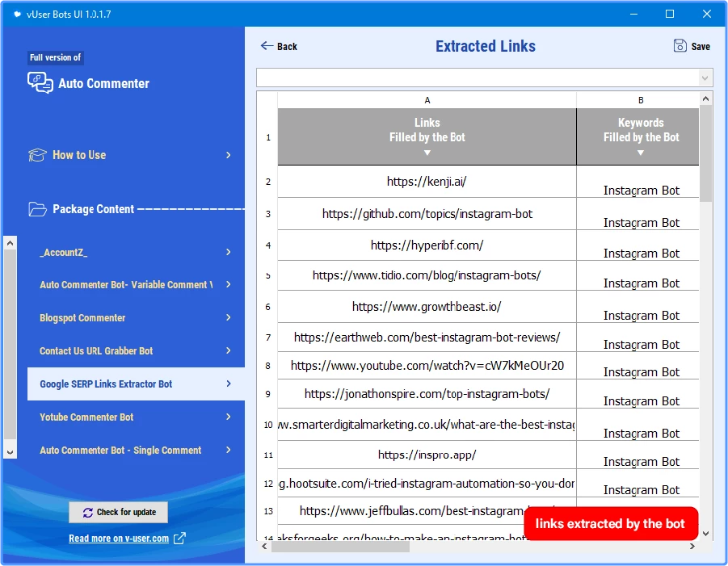Image resolution: width=728 pixels, height=566 pixels.
Task: Select cell https://hyperibf.com/
Action: pos(427,245)
